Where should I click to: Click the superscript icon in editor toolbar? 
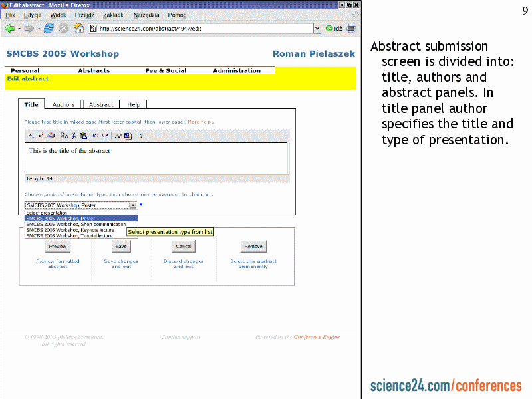coord(40,136)
